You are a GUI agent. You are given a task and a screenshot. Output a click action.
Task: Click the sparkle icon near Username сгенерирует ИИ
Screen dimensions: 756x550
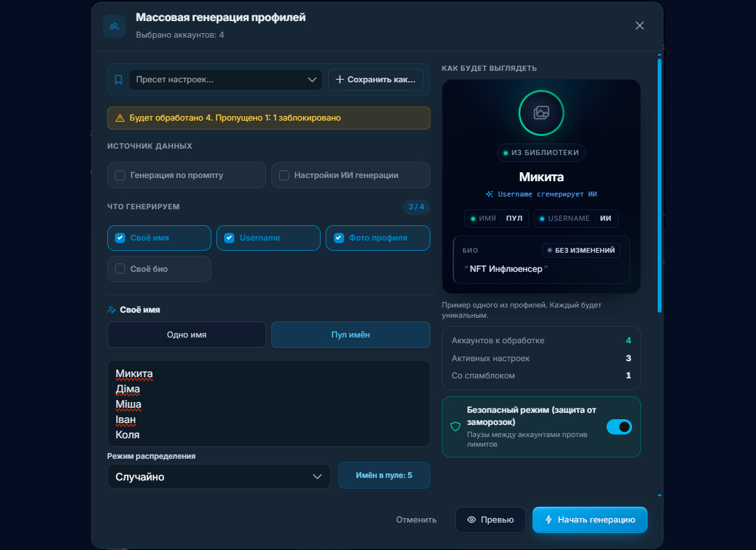click(489, 194)
